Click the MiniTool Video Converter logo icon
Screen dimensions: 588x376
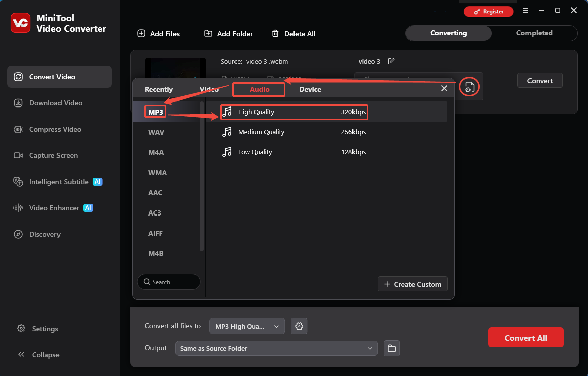[20, 23]
